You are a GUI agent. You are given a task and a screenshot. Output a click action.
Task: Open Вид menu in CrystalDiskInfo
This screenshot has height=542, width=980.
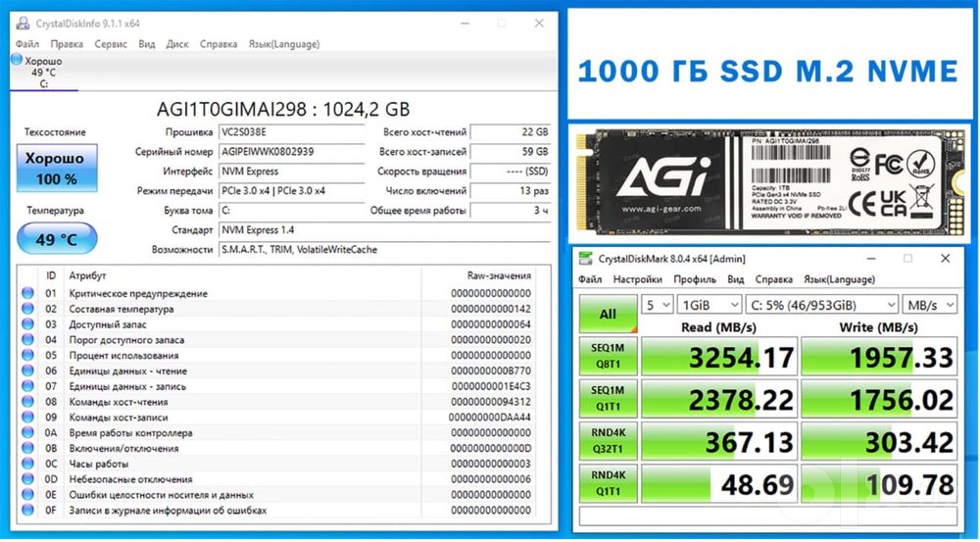[147, 44]
